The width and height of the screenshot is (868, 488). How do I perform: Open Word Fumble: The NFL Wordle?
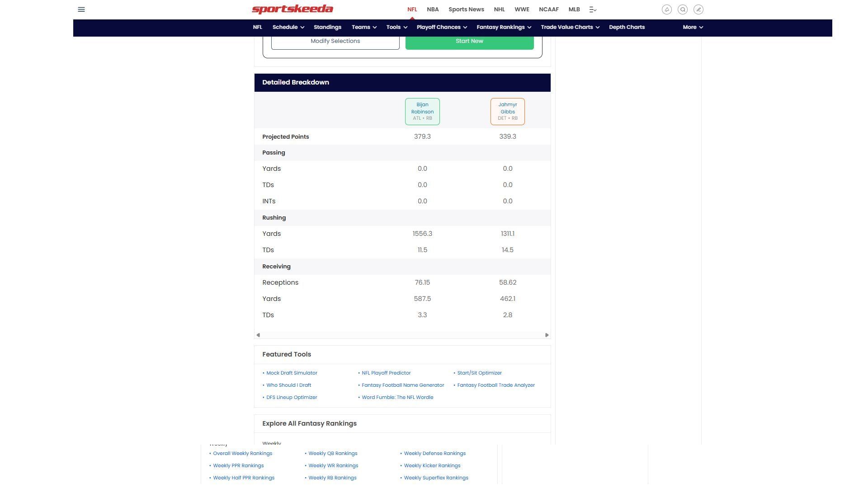[397, 398]
